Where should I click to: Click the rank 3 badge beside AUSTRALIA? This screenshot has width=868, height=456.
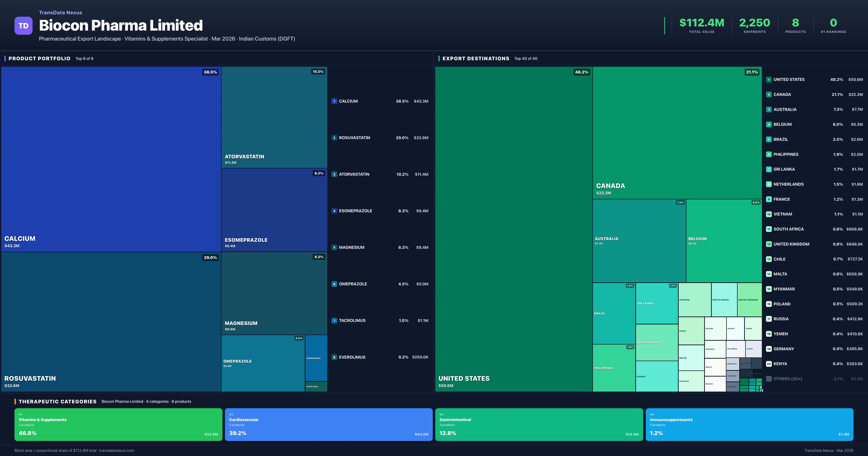pos(769,109)
